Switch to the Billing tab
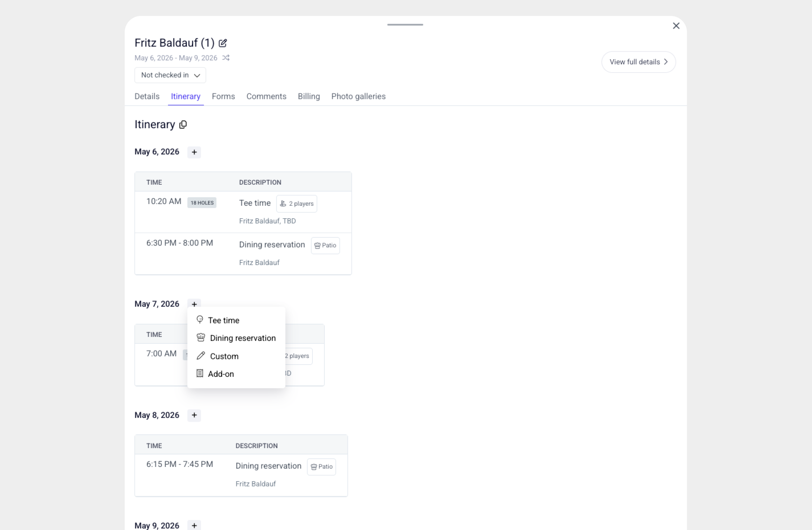The height and width of the screenshot is (530, 812). pyautogui.click(x=309, y=96)
